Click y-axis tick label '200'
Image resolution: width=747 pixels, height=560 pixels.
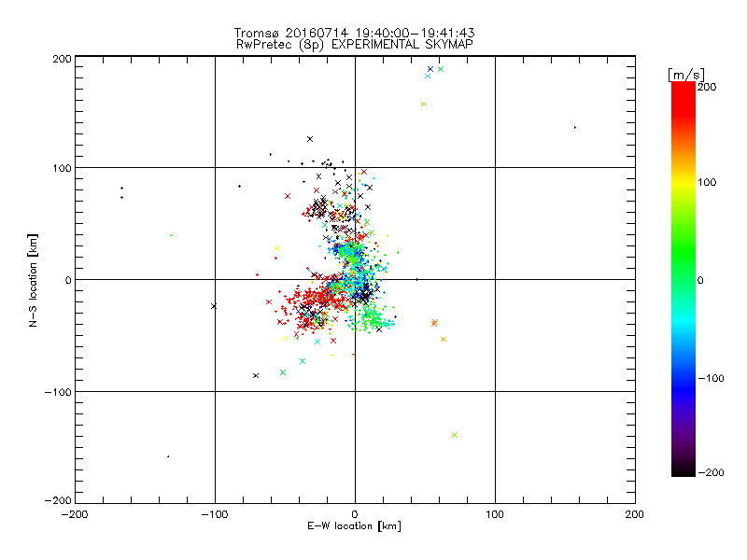point(62,59)
